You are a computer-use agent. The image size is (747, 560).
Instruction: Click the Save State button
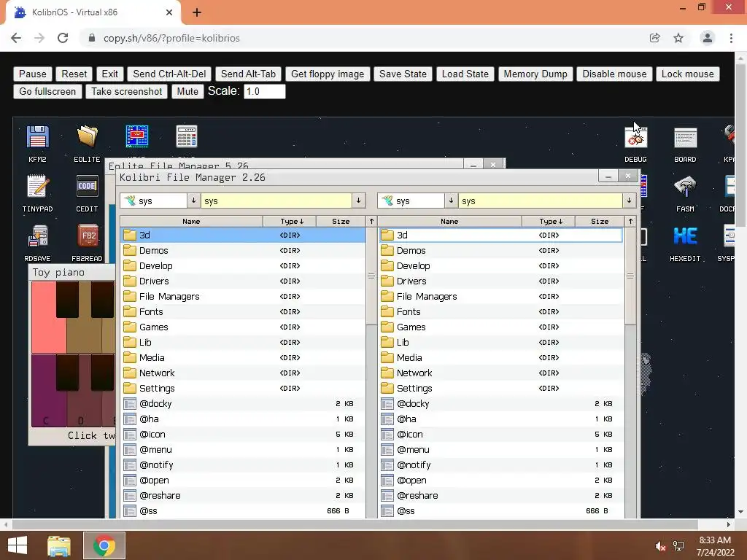[403, 74]
